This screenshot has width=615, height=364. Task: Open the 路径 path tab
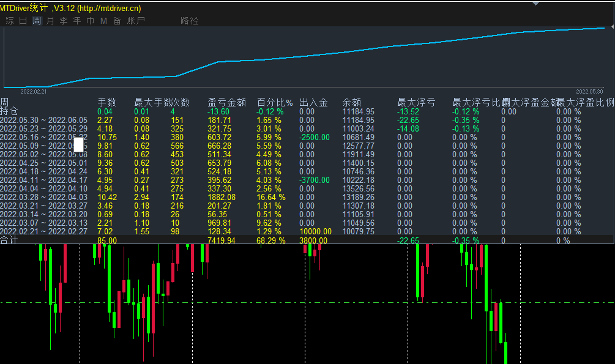click(x=190, y=21)
